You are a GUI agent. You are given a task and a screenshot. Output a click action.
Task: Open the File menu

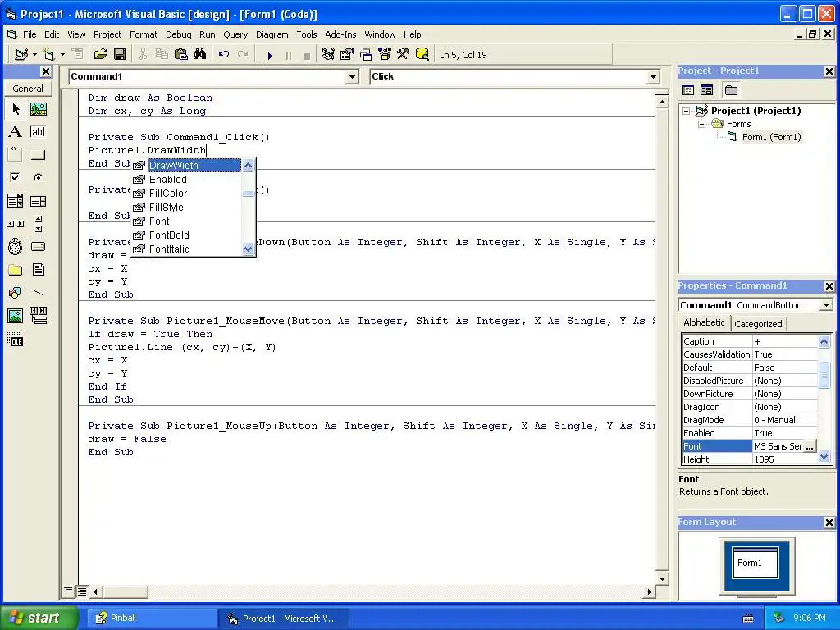pos(30,34)
